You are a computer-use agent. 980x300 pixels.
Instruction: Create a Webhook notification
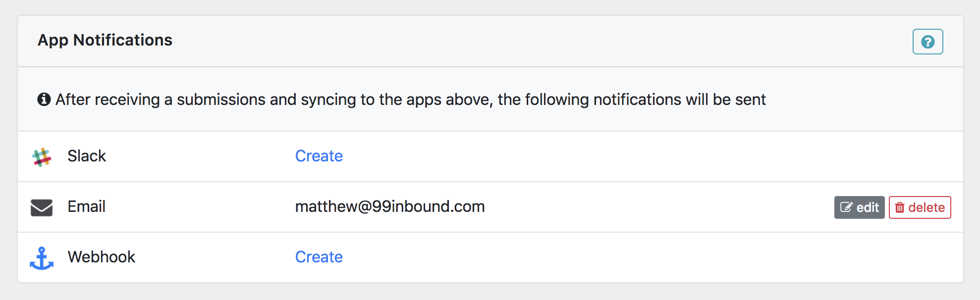pyautogui.click(x=319, y=257)
